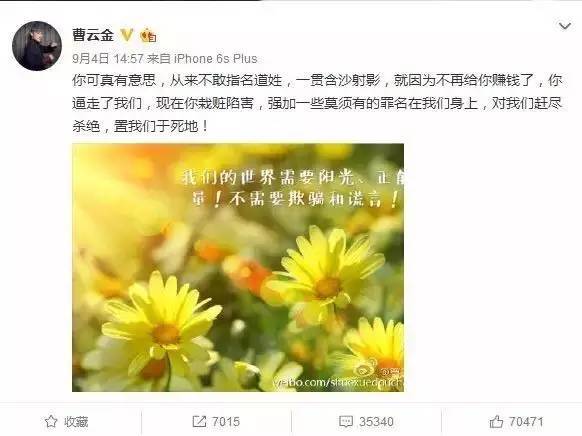The image size is (582, 436).
Task: Click the gold V verified badge
Action: pyautogui.click(x=127, y=35)
